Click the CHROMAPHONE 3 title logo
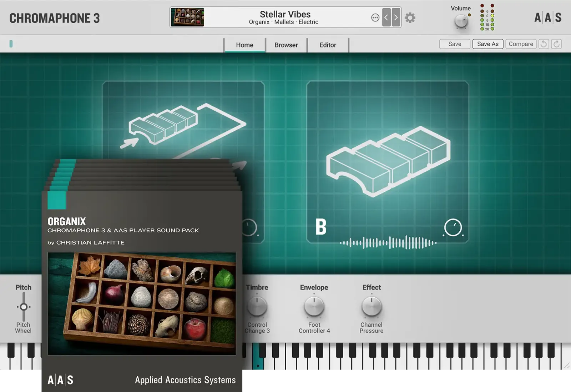This screenshot has width=571, height=392. (54, 18)
